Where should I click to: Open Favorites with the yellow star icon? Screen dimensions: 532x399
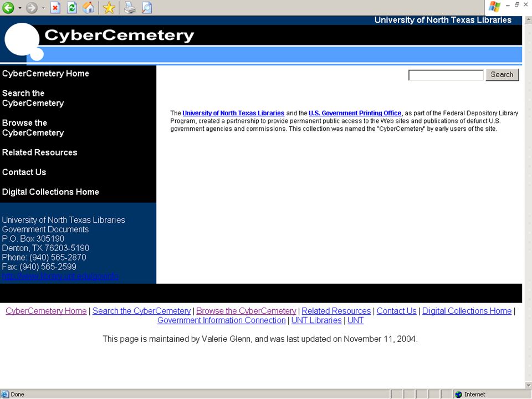109,7
